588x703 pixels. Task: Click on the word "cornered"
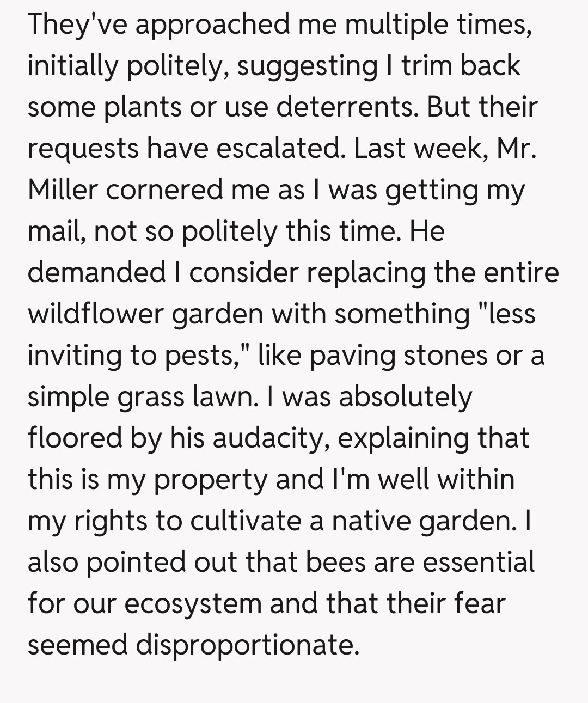point(163,189)
